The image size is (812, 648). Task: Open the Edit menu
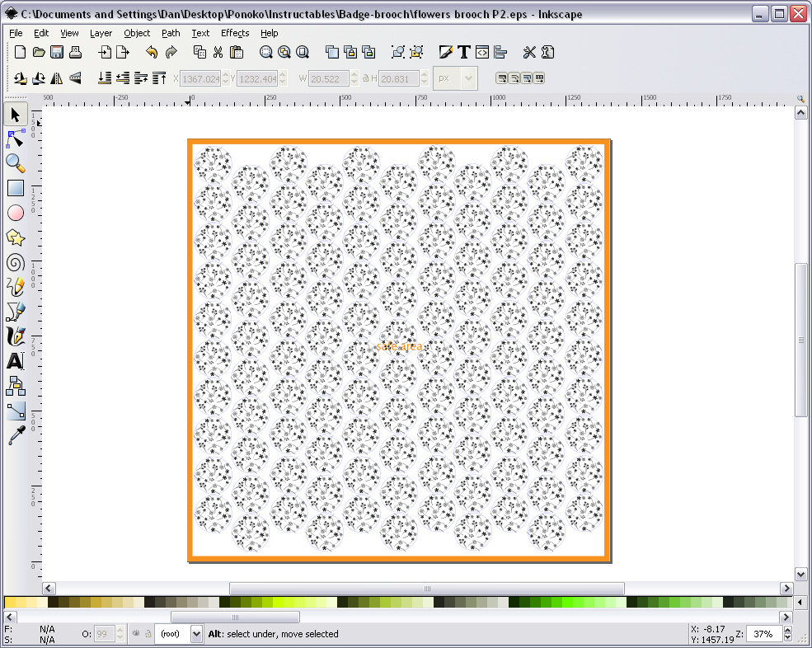tap(41, 33)
